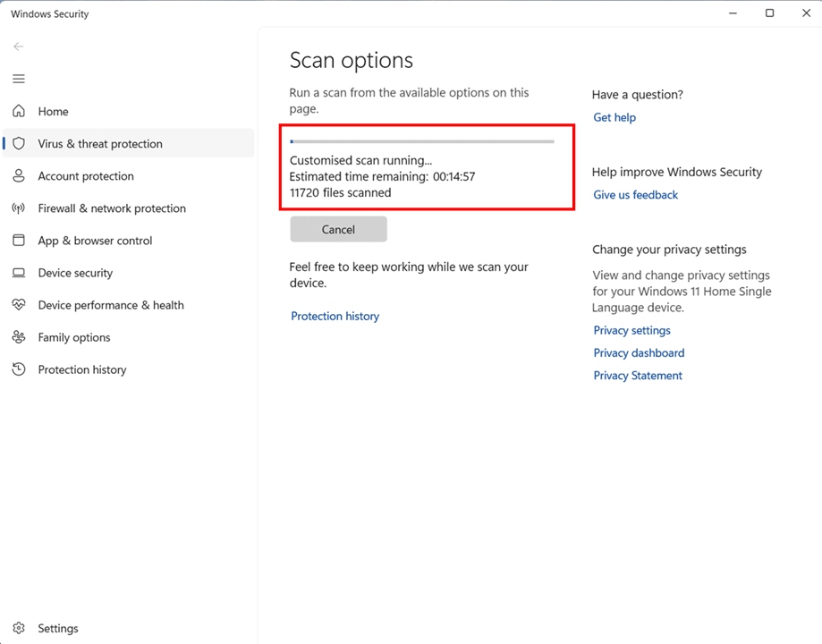Cancel the running customised scan
This screenshot has height=644, width=822.
[338, 230]
